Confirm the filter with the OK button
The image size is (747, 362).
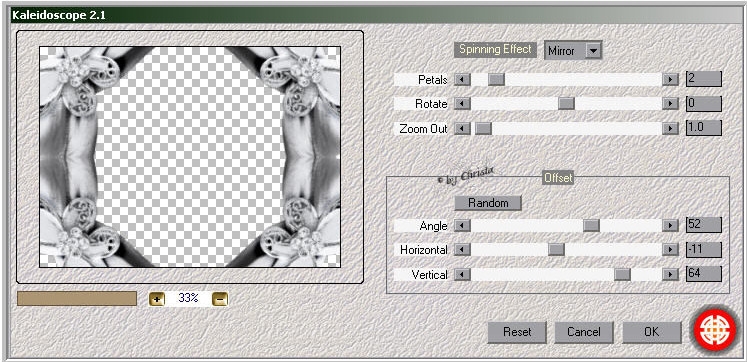(x=651, y=332)
